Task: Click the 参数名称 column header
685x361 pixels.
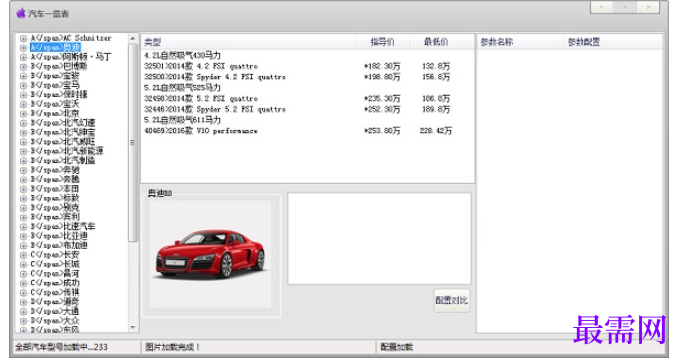Action: (x=521, y=42)
